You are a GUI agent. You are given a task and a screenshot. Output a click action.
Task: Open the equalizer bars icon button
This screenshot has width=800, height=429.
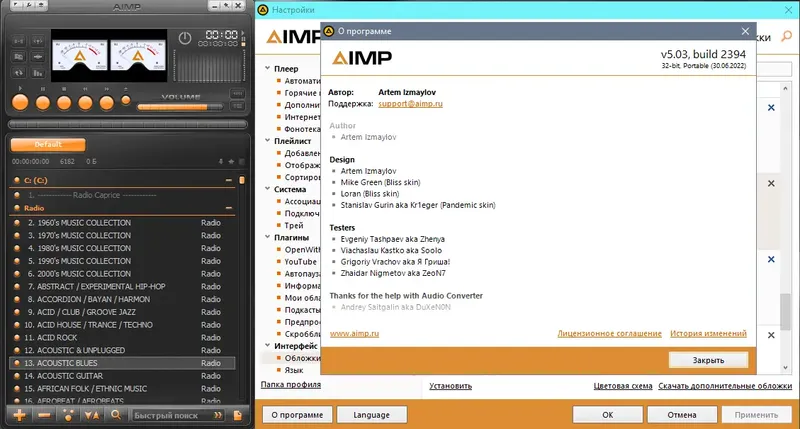(x=38, y=73)
